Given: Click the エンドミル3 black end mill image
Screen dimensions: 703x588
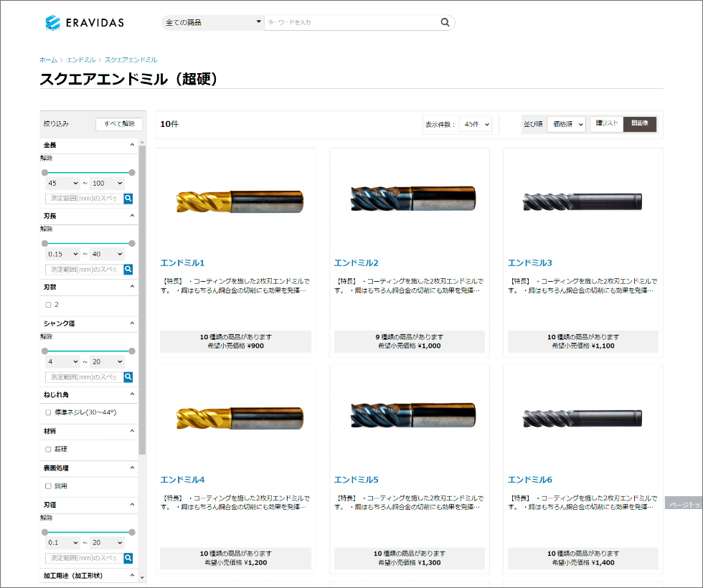Looking at the screenshot, I should tap(582, 201).
